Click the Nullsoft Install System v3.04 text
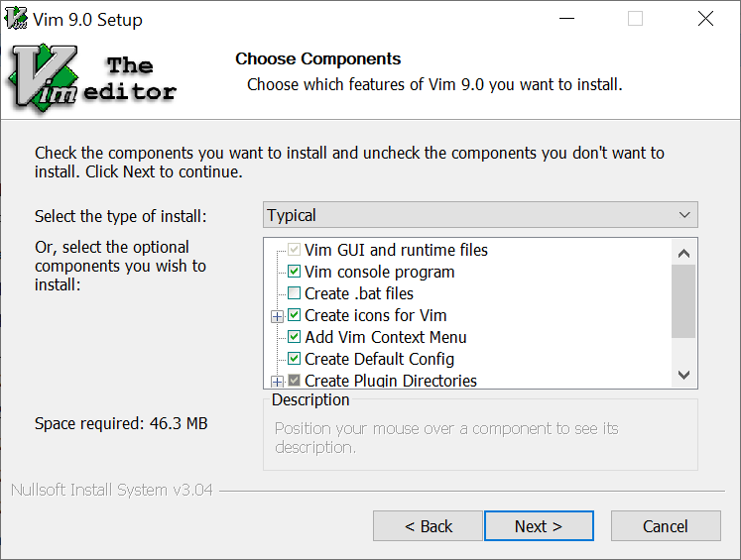 coord(111,490)
